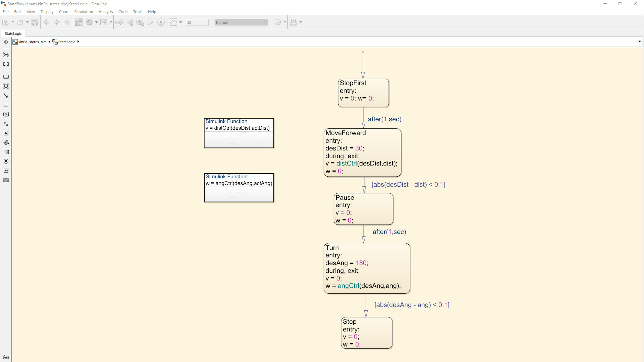
Task: Click the screenshot camera icon at bottom left
Action: pos(6,357)
